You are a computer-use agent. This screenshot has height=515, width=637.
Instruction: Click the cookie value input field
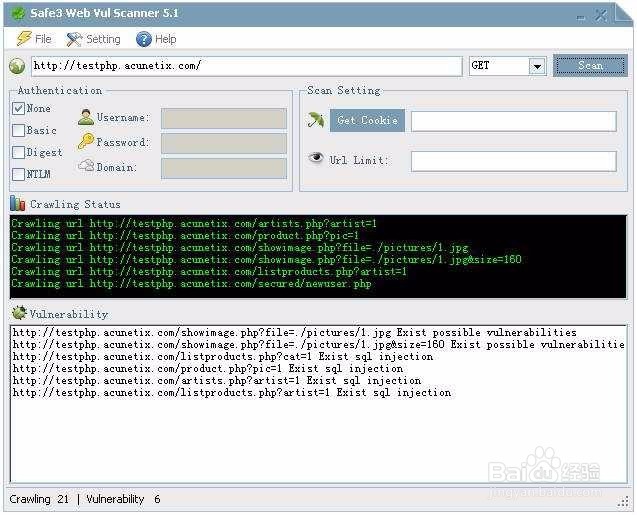tap(514, 121)
